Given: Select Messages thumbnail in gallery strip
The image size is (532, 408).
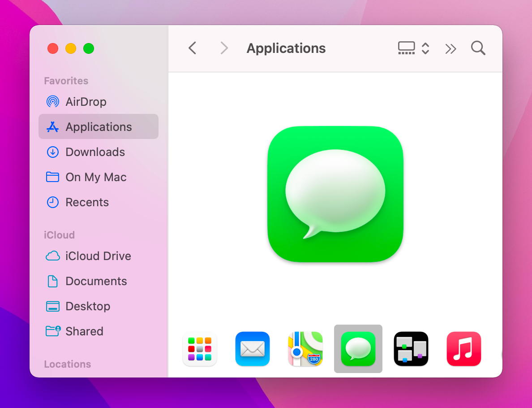Looking at the screenshot, I should tap(358, 349).
